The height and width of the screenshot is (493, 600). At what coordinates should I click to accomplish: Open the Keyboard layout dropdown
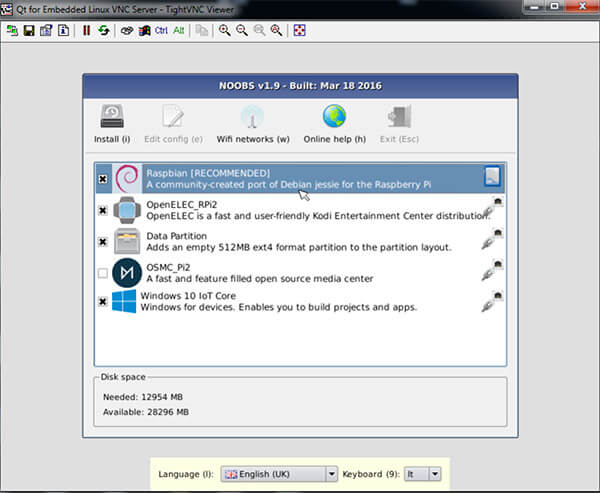coord(422,474)
